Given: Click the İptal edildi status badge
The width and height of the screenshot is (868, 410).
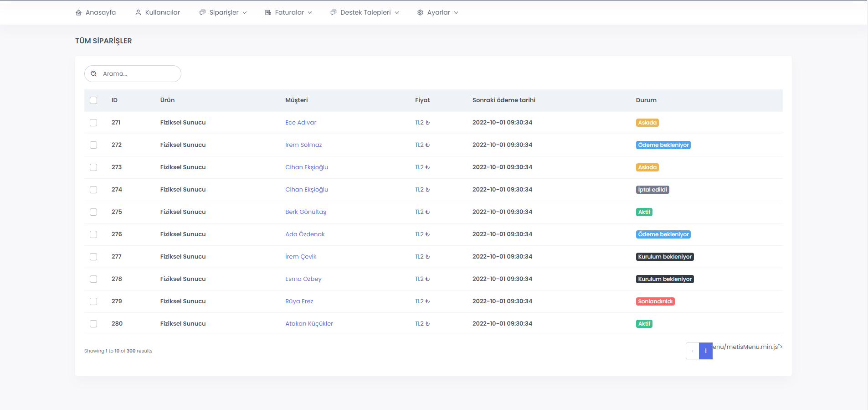Looking at the screenshot, I should click(652, 190).
